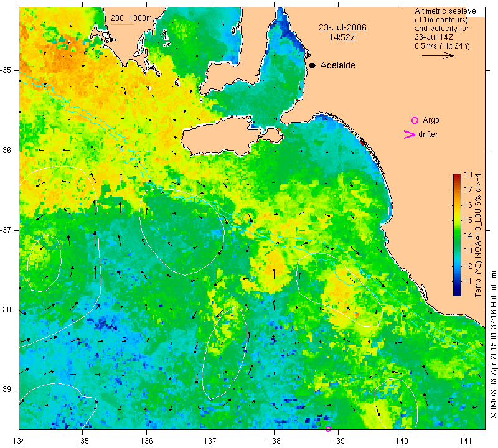
Task: Click the 'Altimetric sealevel' legend heading
Action: coord(446,11)
